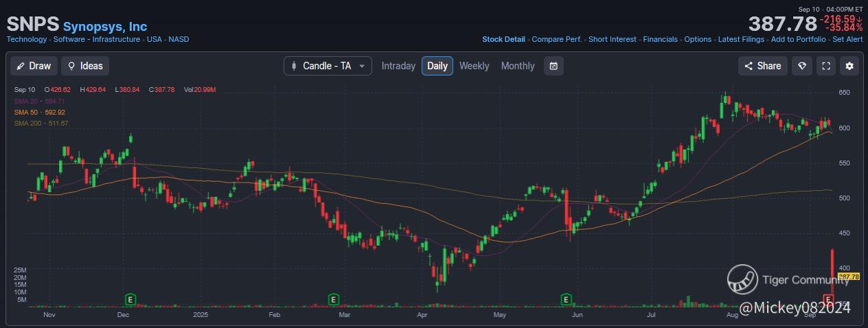Image resolution: width=868 pixels, height=328 pixels.
Task: Click the red September earnings marker
Action: [x=829, y=299]
